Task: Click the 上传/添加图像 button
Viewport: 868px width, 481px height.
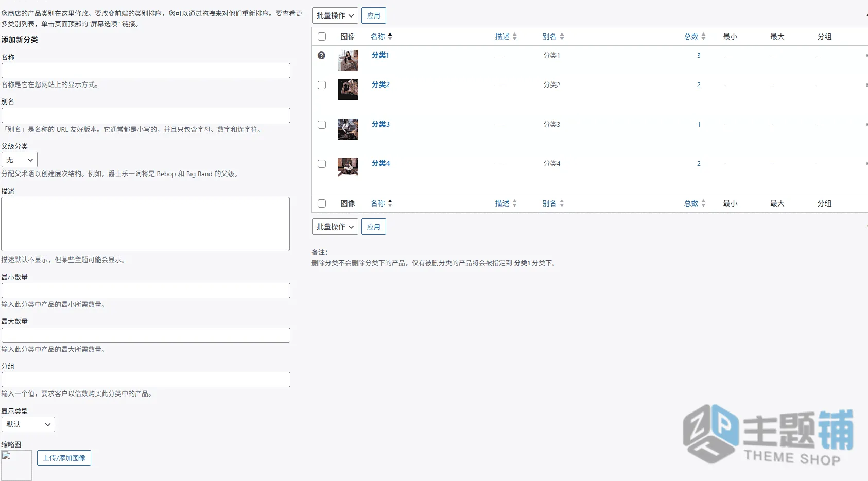Action: (64, 458)
